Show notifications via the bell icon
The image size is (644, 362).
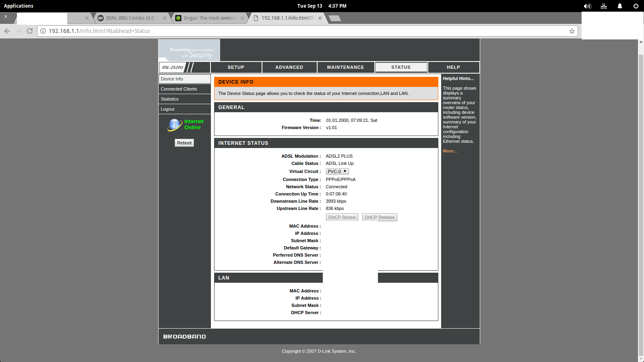[x=620, y=6]
